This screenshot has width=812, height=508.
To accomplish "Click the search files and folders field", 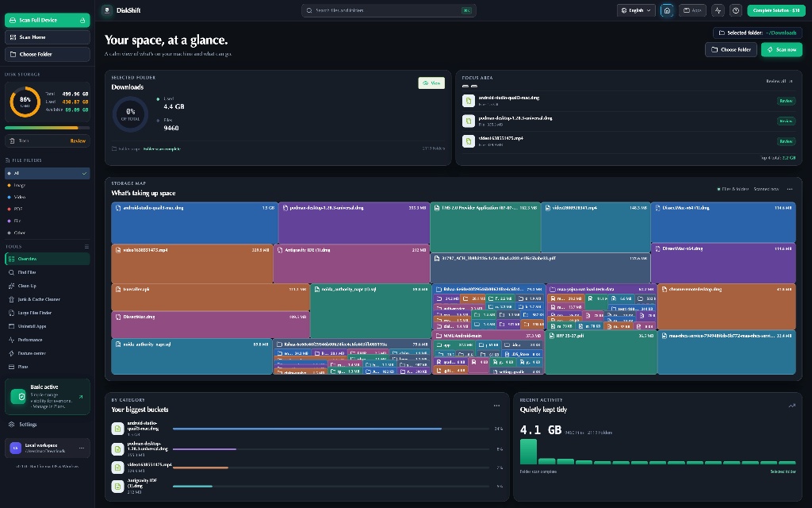I will pyautogui.click(x=389, y=10).
